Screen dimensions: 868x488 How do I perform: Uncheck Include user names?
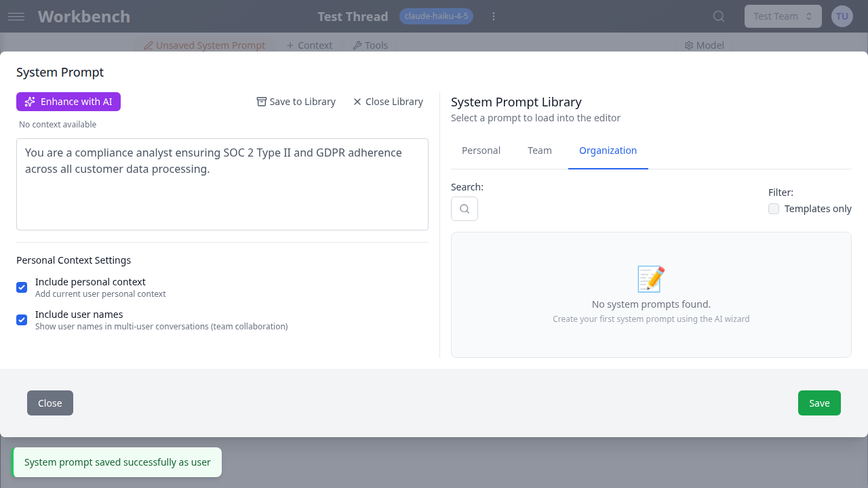(x=21, y=320)
